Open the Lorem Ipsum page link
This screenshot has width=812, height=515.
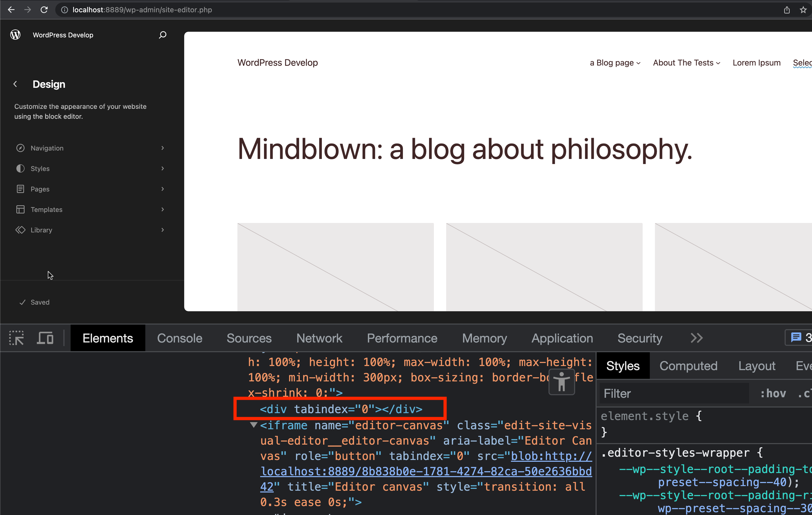pos(756,62)
